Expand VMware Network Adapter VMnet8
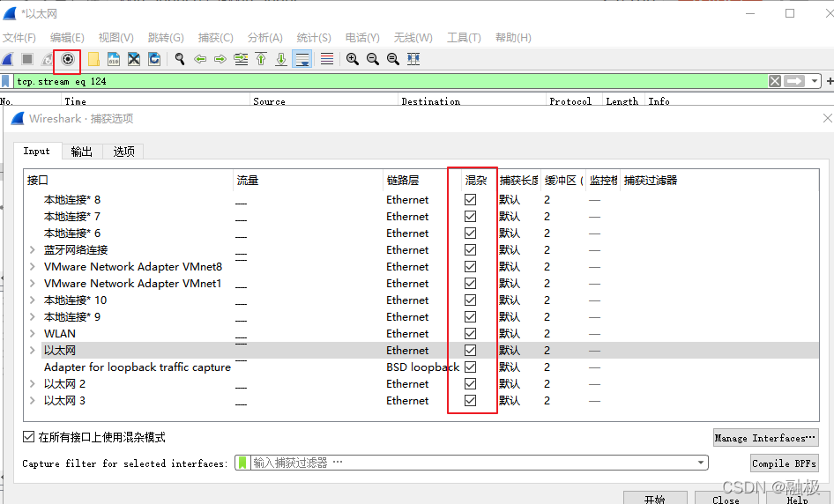 pyautogui.click(x=33, y=267)
